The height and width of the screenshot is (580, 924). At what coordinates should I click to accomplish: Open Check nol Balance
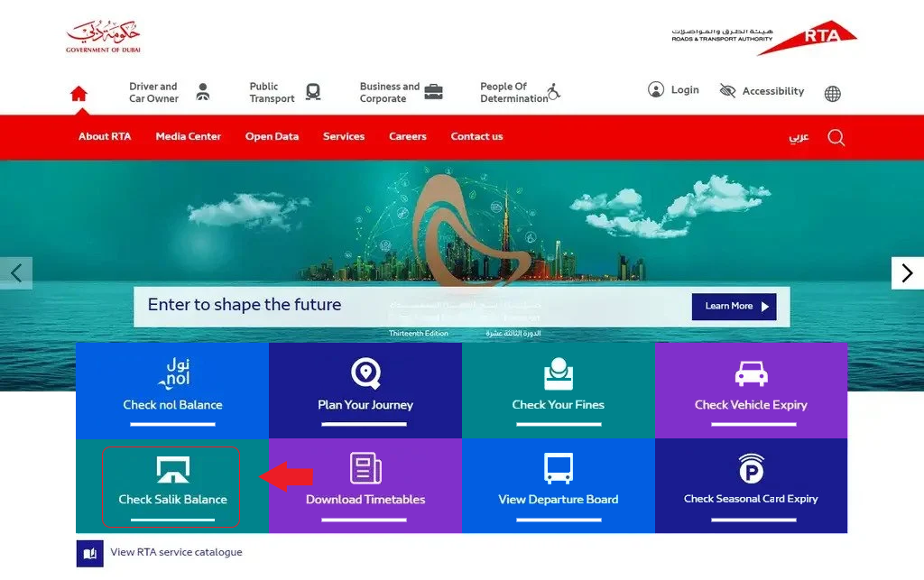click(x=172, y=391)
